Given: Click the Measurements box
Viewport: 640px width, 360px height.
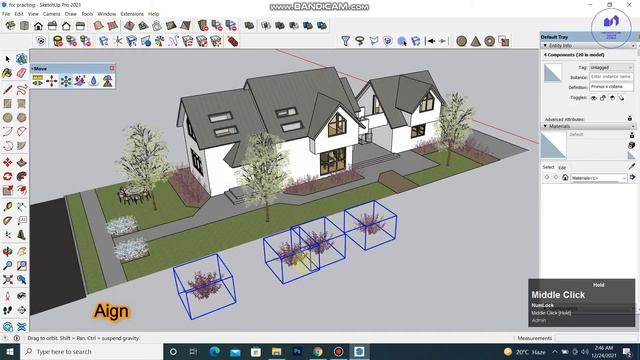Looking at the screenshot, I should coord(596,338).
